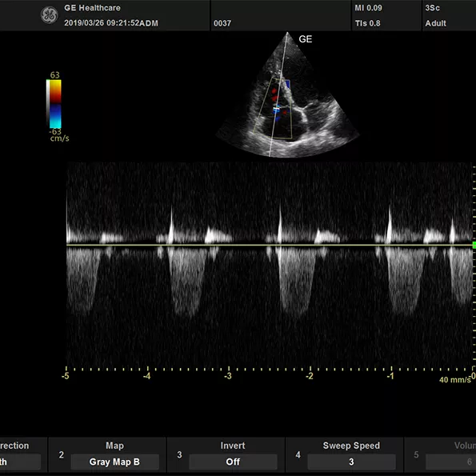Click the color flow box in sector image
Screen dimensions: 476x476
(273, 108)
